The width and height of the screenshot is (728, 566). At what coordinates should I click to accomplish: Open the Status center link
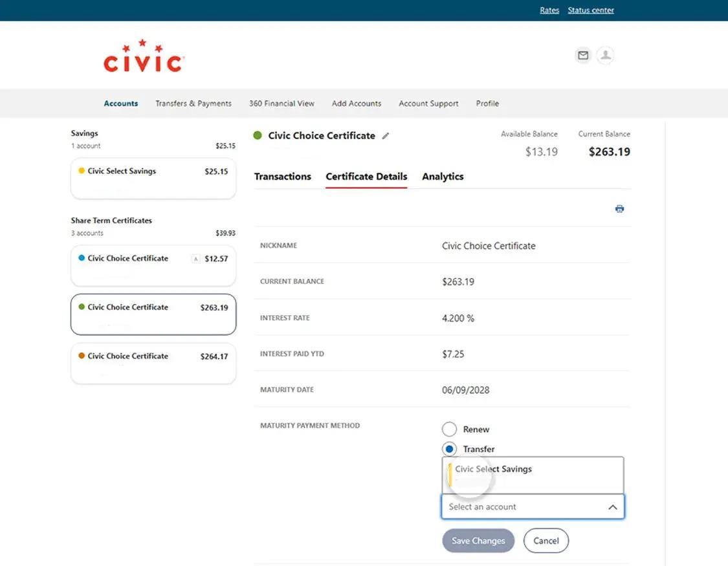click(590, 10)
